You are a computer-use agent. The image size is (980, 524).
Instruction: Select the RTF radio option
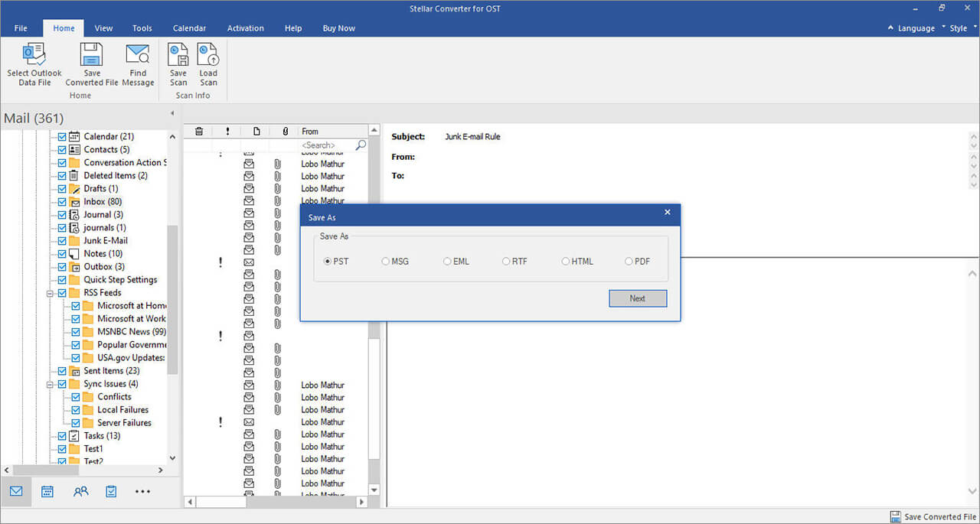pos(506,262)
